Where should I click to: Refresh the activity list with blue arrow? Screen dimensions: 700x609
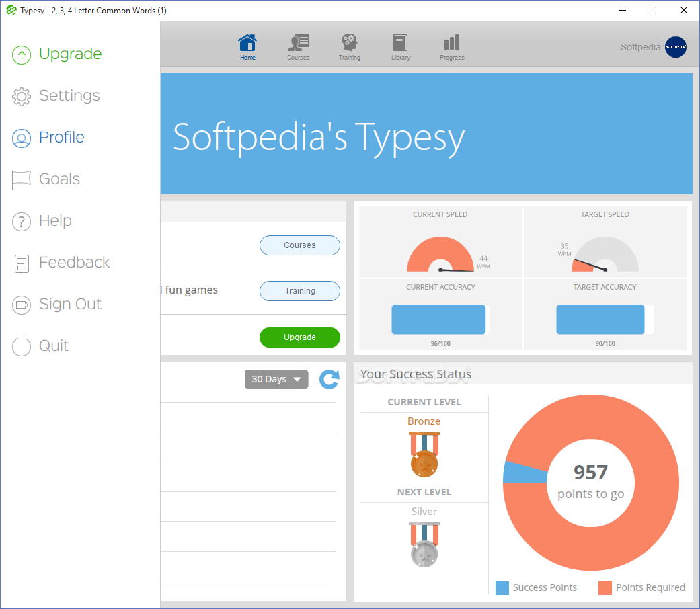point(329,379)
